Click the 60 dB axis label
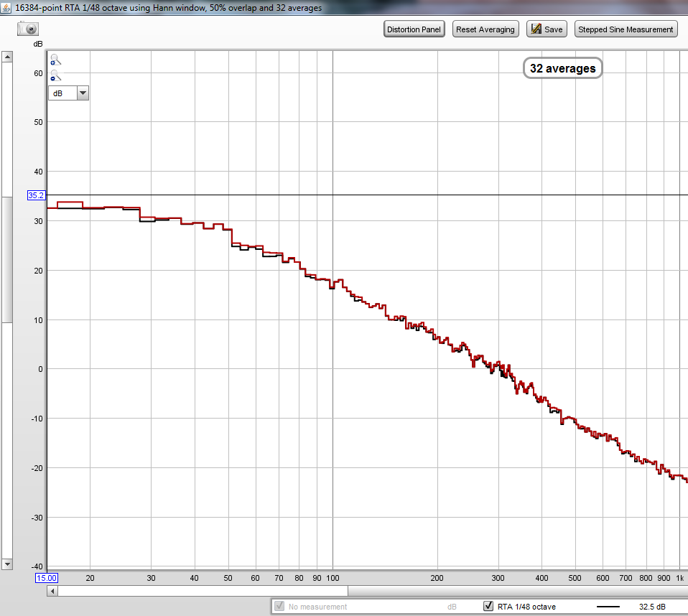This screenshot has width=688, height=616. pyautogui.click(x=39, y=73)
